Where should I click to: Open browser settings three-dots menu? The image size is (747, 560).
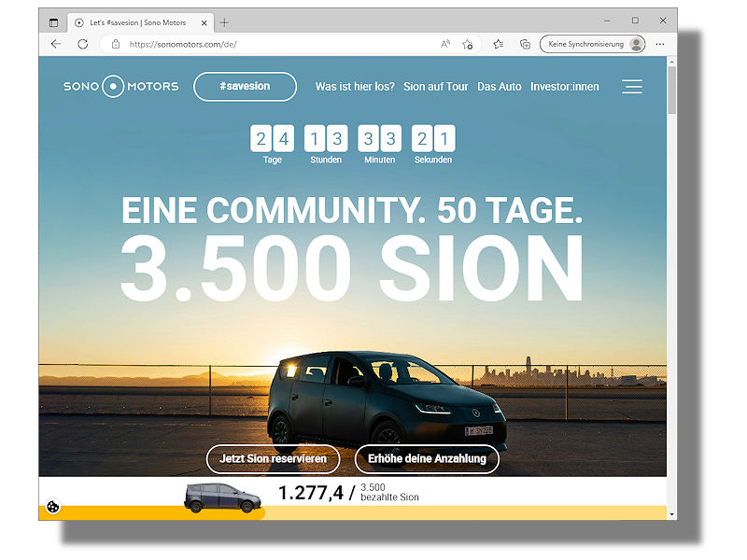coord(660,44)
